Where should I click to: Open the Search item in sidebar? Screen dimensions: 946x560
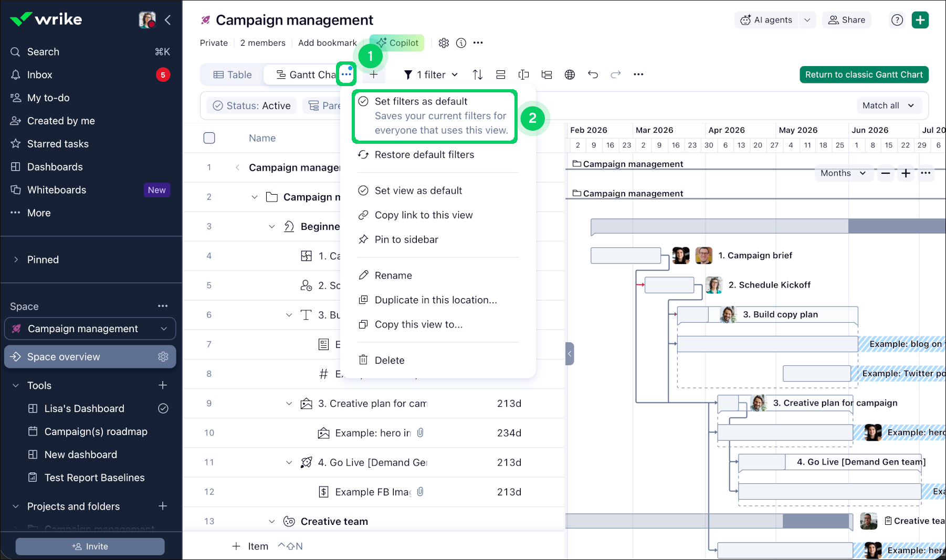(90, 51)
